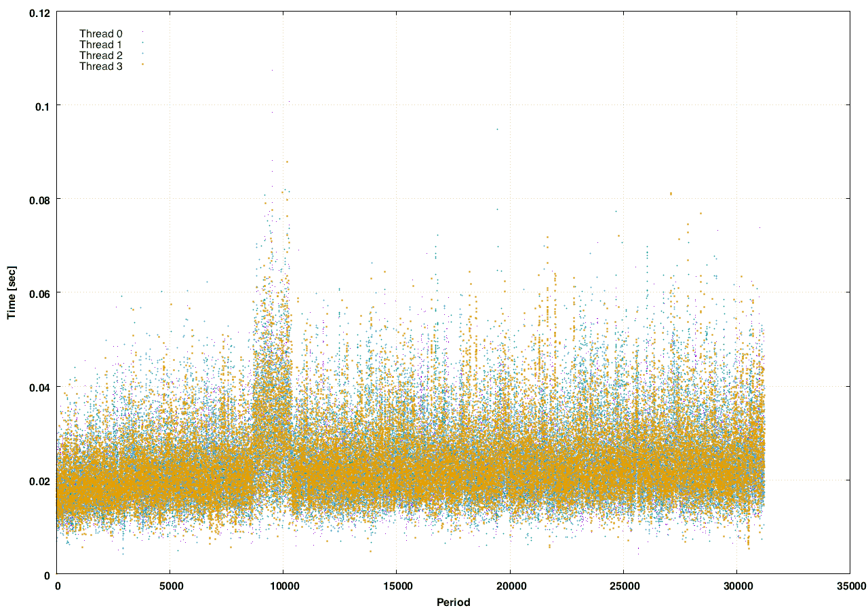
Task: Click the 20000 x-axis tick label
Action: tap(510, 586)
